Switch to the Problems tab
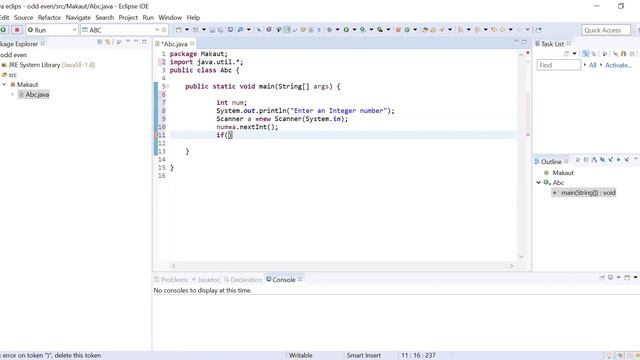Screen dimensions: 640x360 pyautogui.click(x=171, y=280)
